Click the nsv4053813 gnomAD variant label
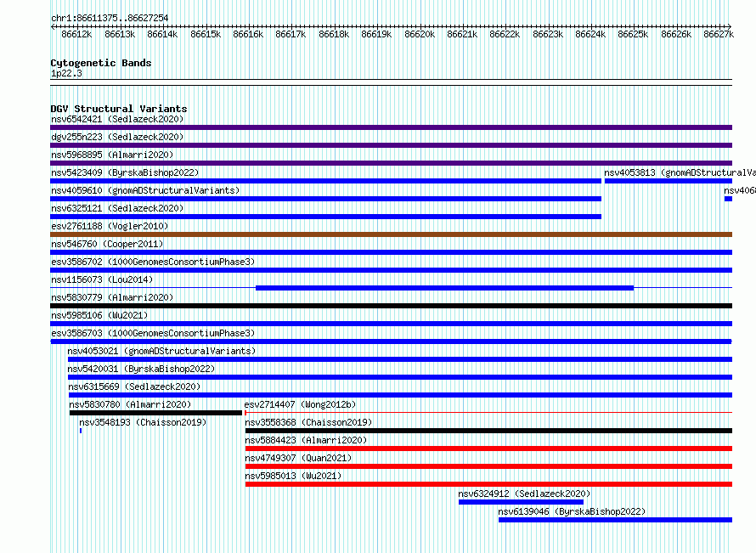The width and height of the screenshot is (756, 553). pyautogui.click(x=680, y=172)
